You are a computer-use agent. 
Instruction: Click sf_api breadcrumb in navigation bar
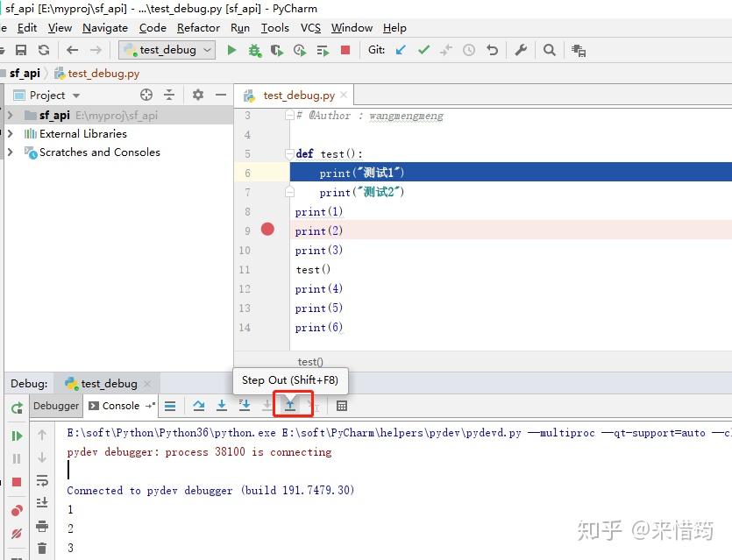pos(25,74)
